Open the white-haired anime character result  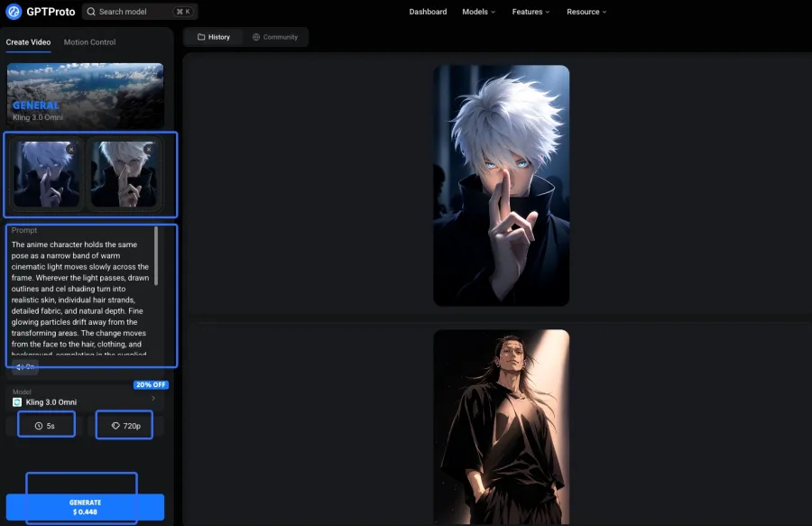point(502,185)
